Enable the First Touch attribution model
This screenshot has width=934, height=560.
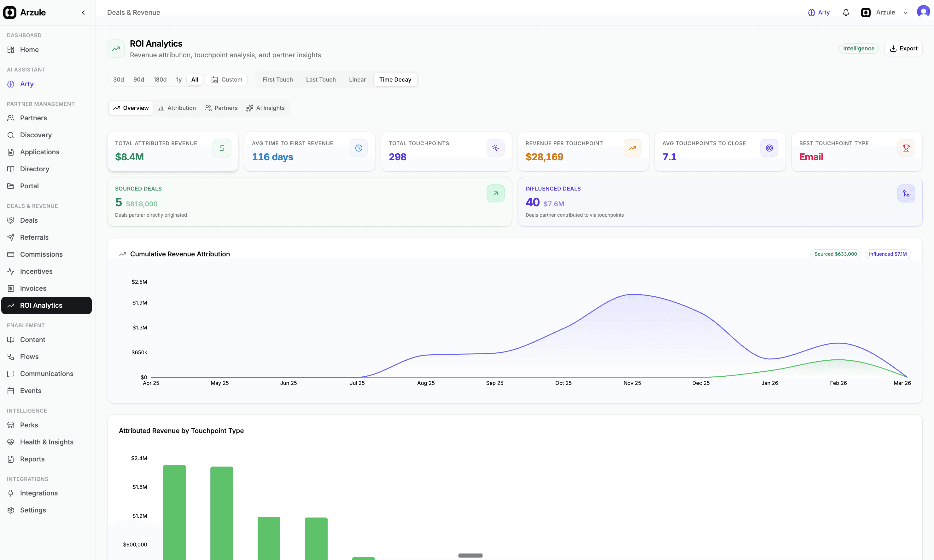click(277, 80)
